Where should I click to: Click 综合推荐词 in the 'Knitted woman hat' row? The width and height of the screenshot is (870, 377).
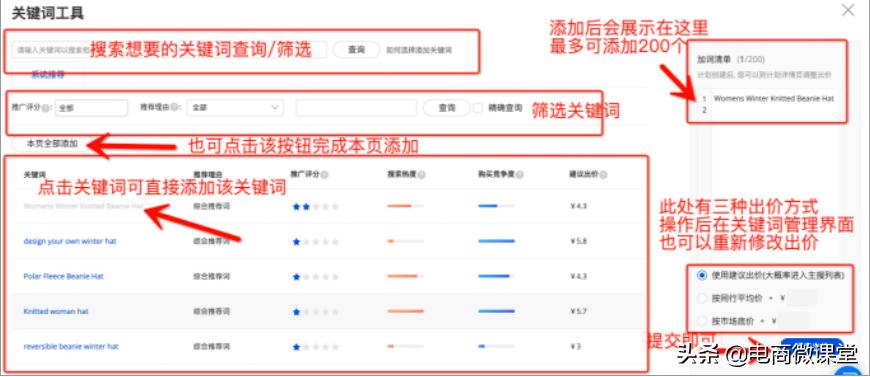pos(211,311)
